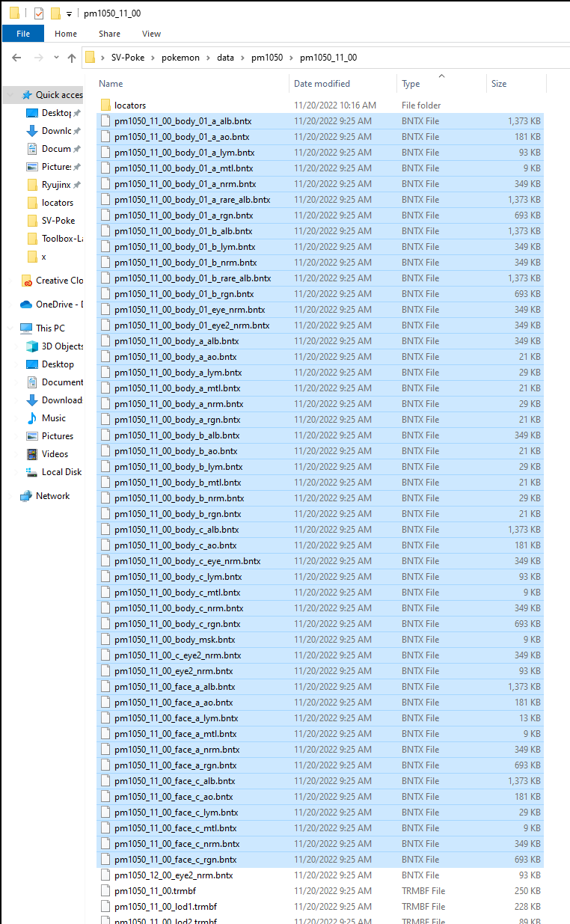The image size is (570, 924).
Task: Go back with the left arrow button
Action: pos(17,58)
